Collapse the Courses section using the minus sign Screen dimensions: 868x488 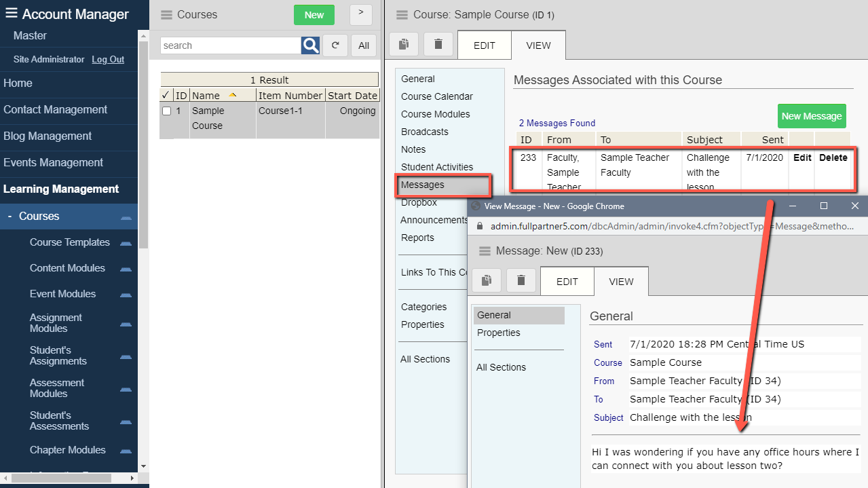tap(10, 217)
